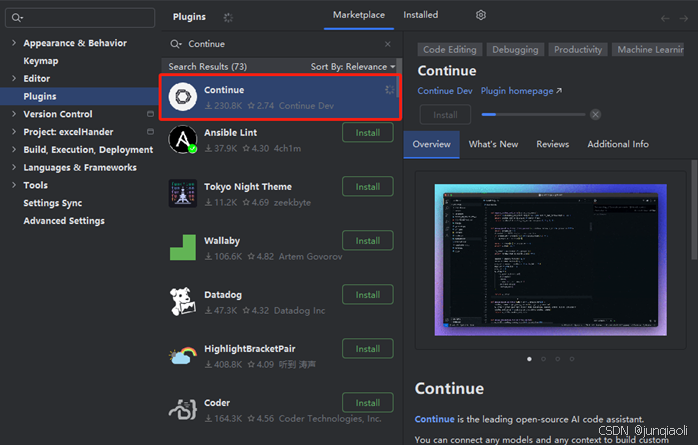Click Project: excelHander project-level icon
The image size is (698, 445).
pos(150,132)
